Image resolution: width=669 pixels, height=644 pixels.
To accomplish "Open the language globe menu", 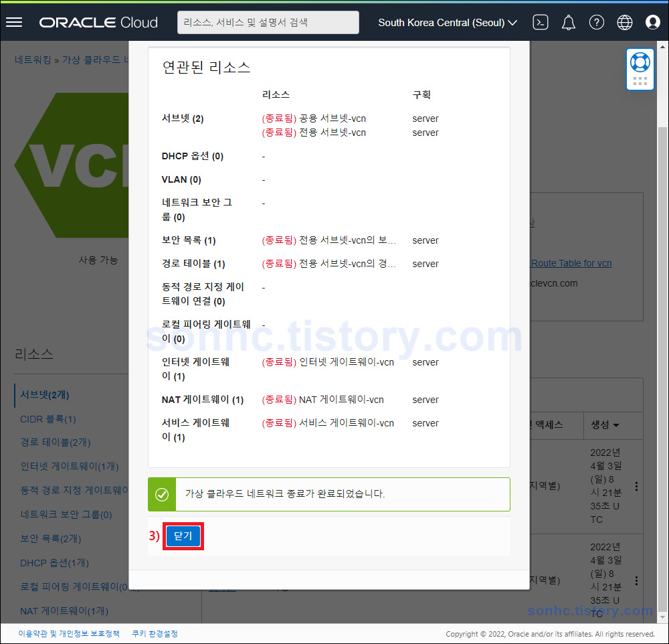I will click(624, 22).
